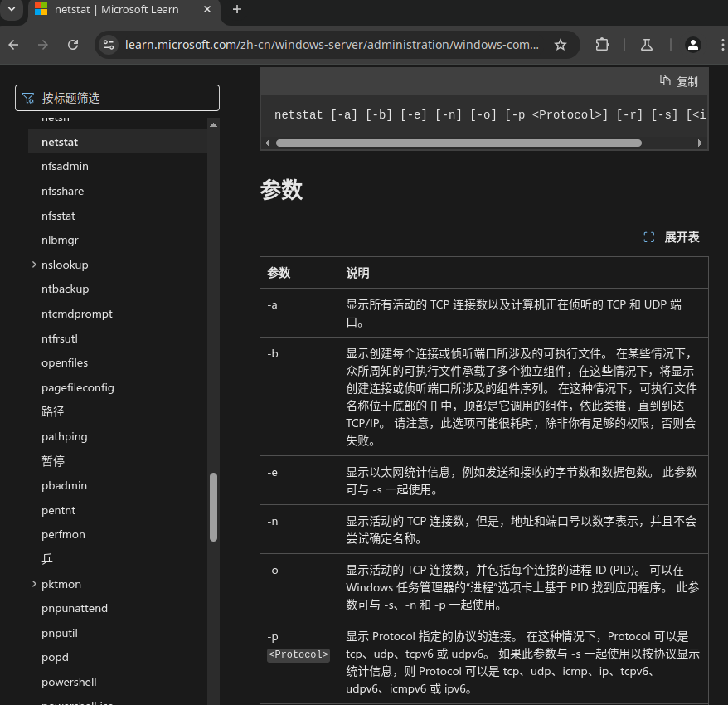Open the extensions puzzle icon
This screenshot has width=728, height=705.
603,45
